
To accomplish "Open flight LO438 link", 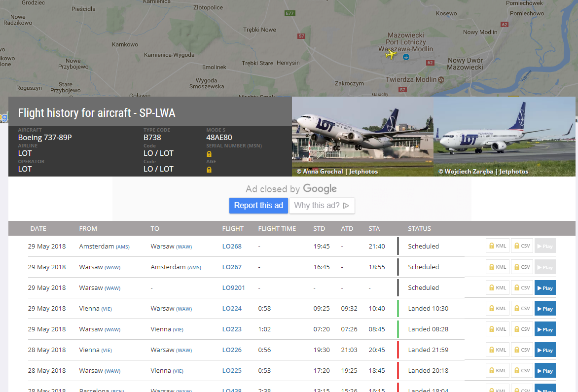I will tap(232, 390).
